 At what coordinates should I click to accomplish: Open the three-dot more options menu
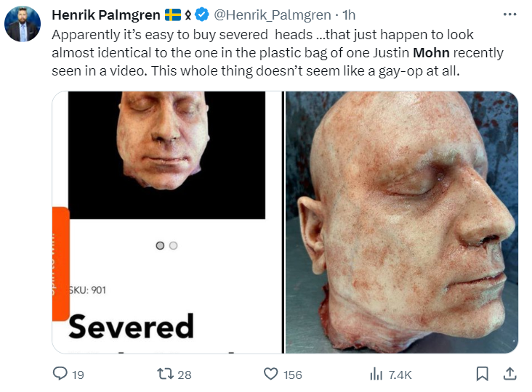click(509, 15)
